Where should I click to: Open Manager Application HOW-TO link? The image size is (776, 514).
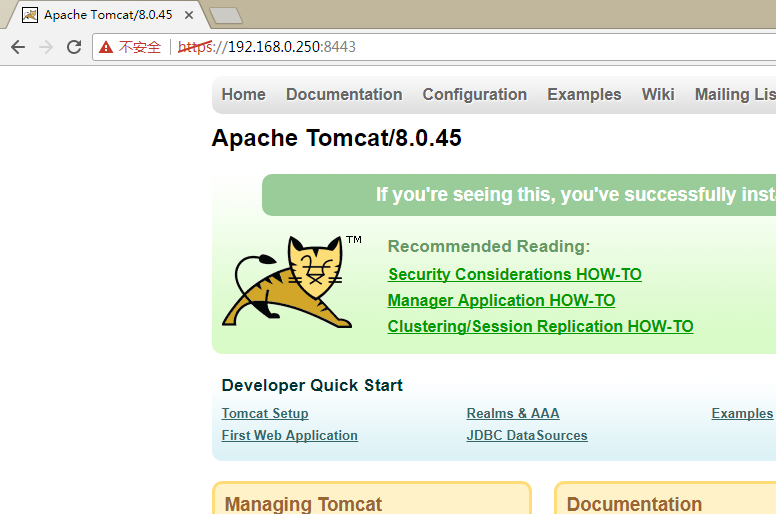(x=501, y=300)
